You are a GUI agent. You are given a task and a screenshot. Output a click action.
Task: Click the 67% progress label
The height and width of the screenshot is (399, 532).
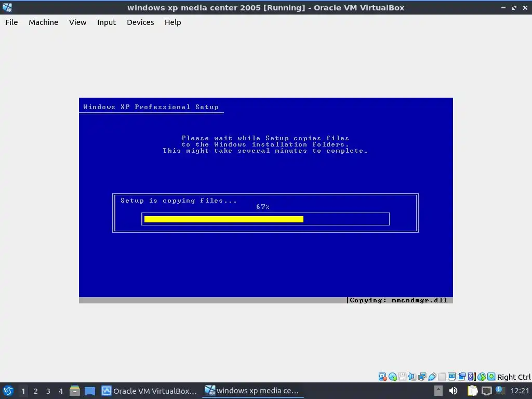tap(262, 207)
